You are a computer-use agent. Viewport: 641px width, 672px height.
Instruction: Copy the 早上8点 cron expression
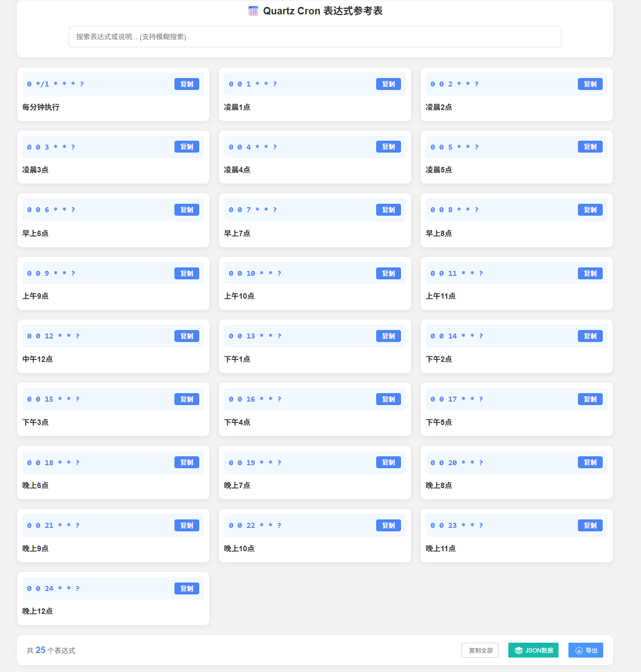coord(590,210)
